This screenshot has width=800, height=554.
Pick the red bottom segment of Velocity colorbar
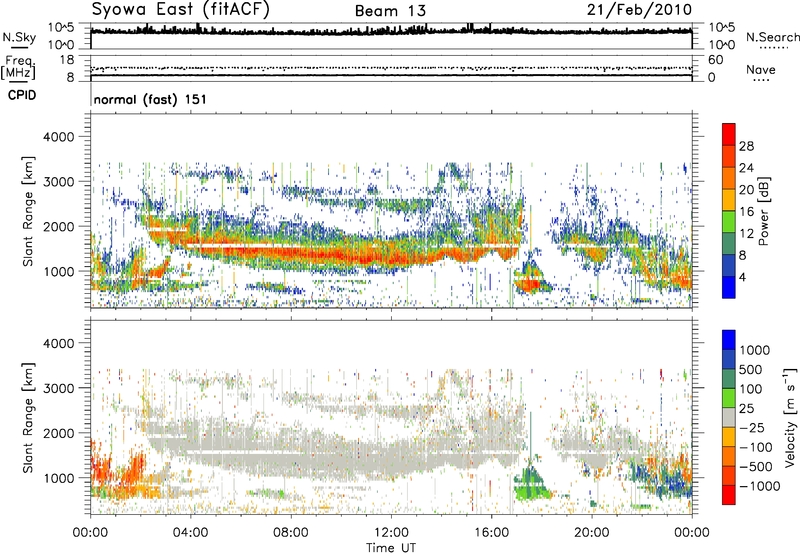(729, 495)
